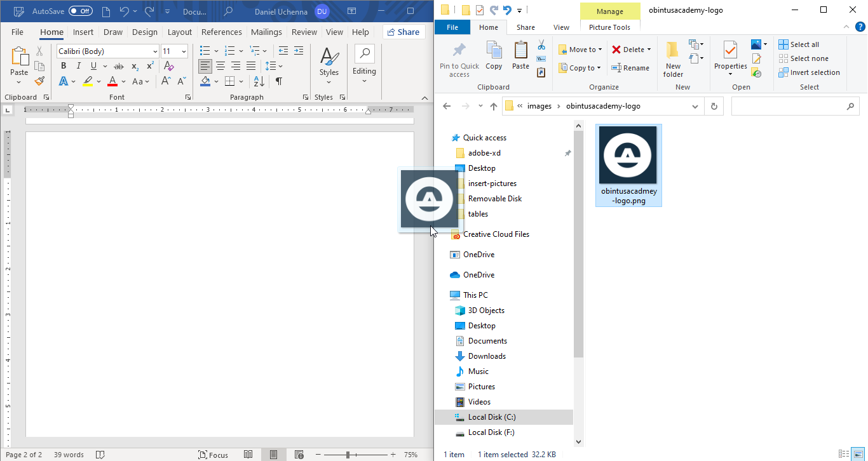The width and height of the screenshot is (868, 461).
Task: Apply Bold formatting in Word ribbon
Action: [64, 66]
